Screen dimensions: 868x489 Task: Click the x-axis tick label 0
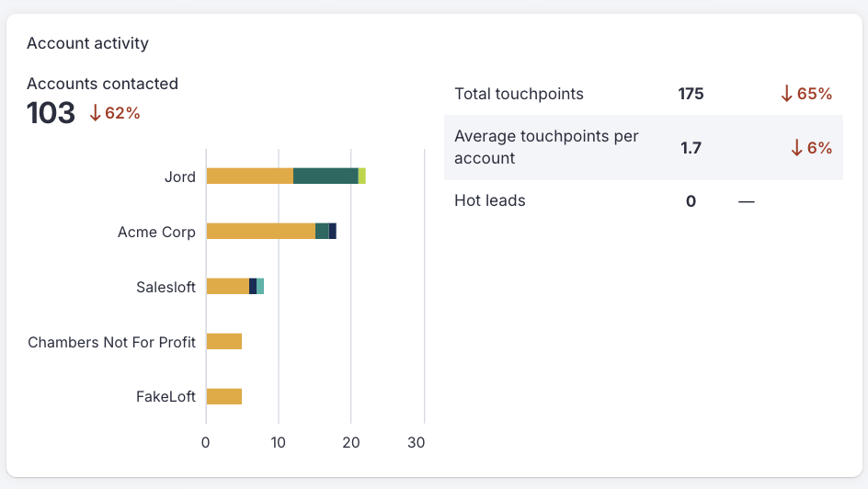tap(205, 442)
